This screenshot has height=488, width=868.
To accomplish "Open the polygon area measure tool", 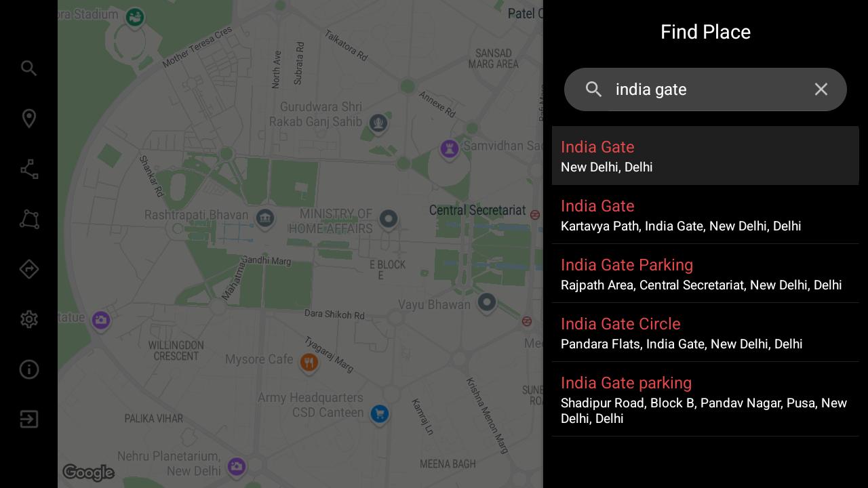I will [x=28, y=219].
